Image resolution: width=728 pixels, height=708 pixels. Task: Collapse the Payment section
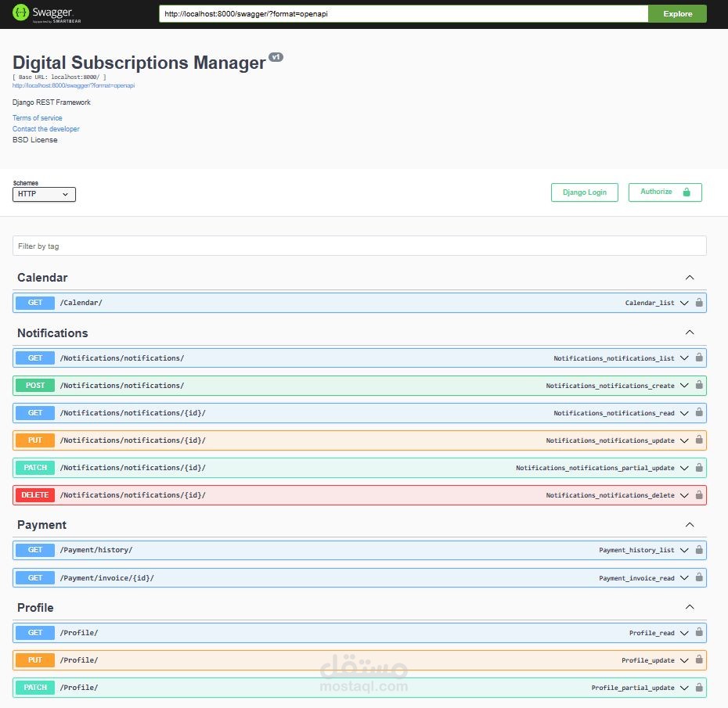click(690, 524)
